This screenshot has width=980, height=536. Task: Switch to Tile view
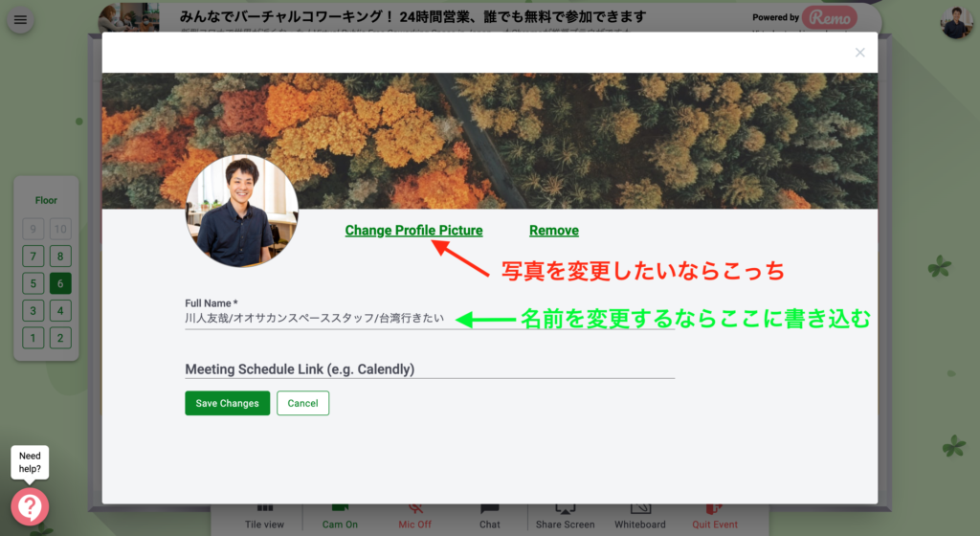point(264,517)
